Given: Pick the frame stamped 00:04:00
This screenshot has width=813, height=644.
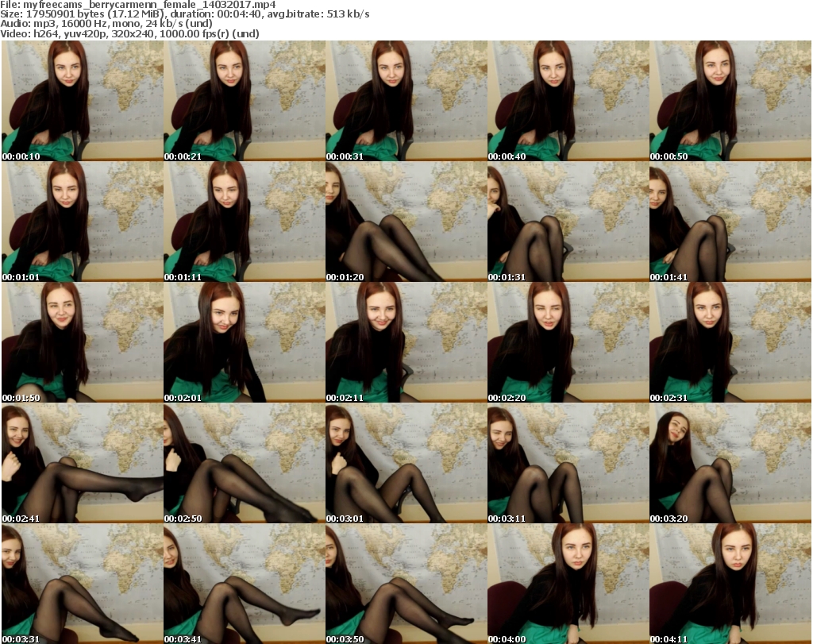Looking at the screenshot, I should pyautogui.click(x=568, y=584).
